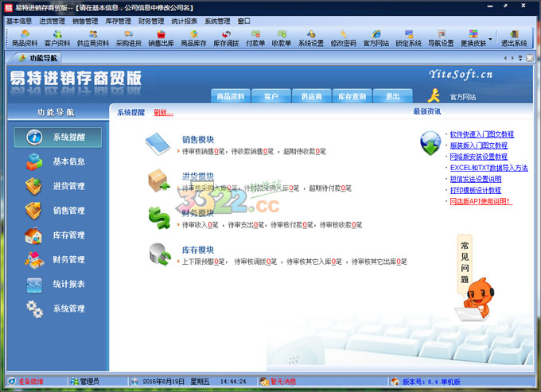Click the 供应商 banner tab
This screenshot has height=392, width=541.
312,96
